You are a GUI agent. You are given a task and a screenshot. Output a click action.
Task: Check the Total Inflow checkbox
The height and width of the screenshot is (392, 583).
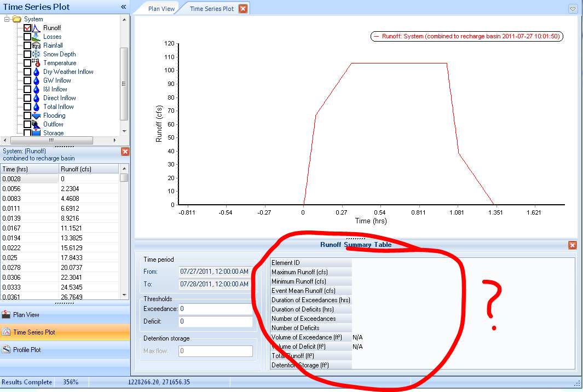(27, 107)
